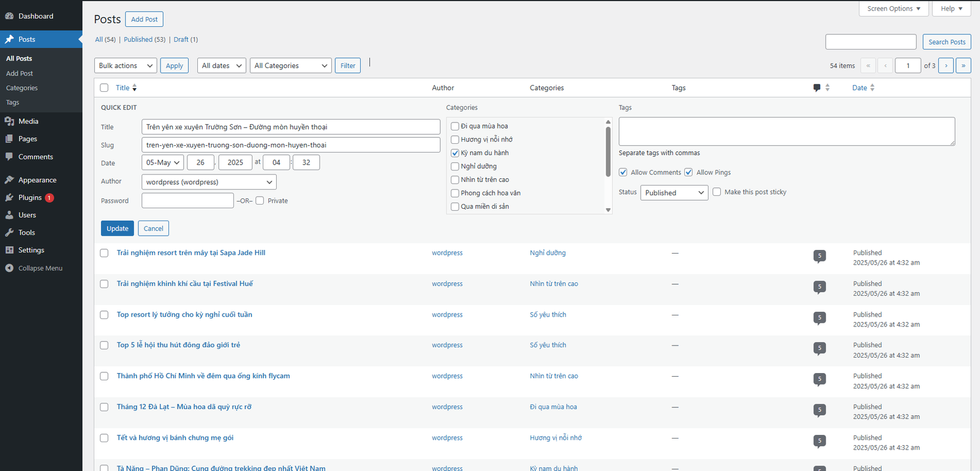Viewport: 980px width, 471px height.
Task: Click the Tools wrench icon
Action: tap(9, 233)
